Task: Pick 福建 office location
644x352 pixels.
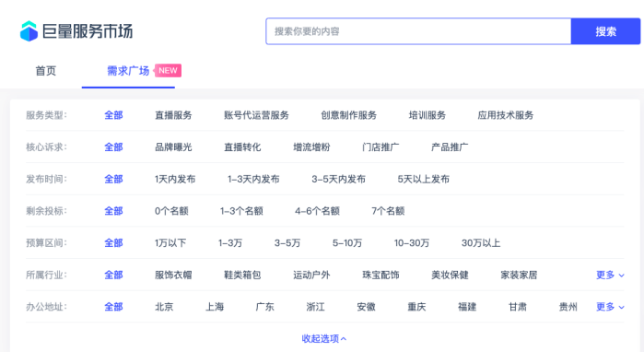Action: coord(467,307)
